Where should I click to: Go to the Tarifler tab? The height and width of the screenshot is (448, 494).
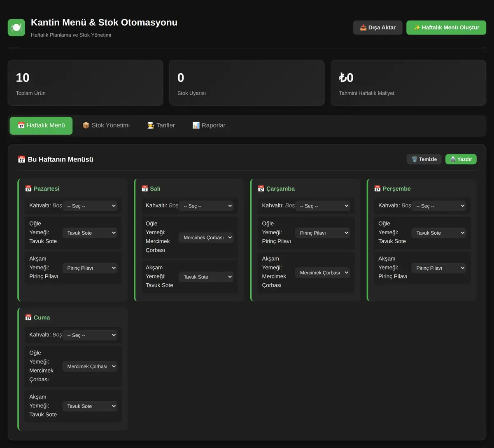point(161,126)
